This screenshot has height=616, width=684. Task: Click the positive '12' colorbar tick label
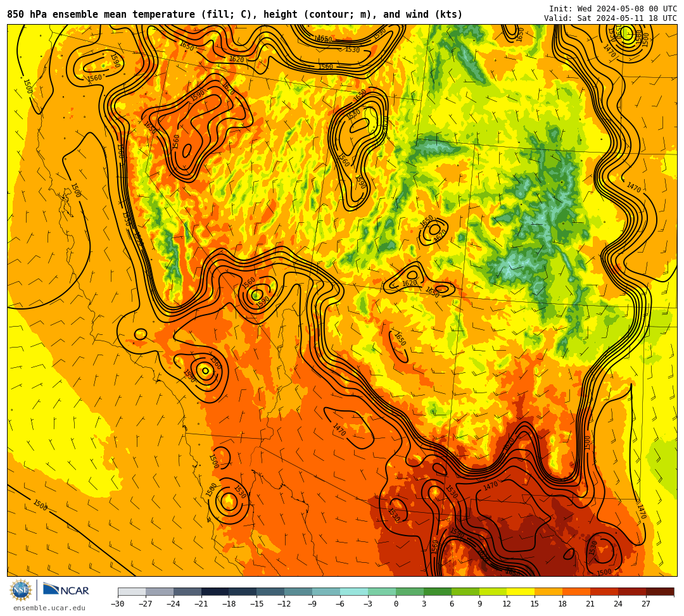pos(507,604)
